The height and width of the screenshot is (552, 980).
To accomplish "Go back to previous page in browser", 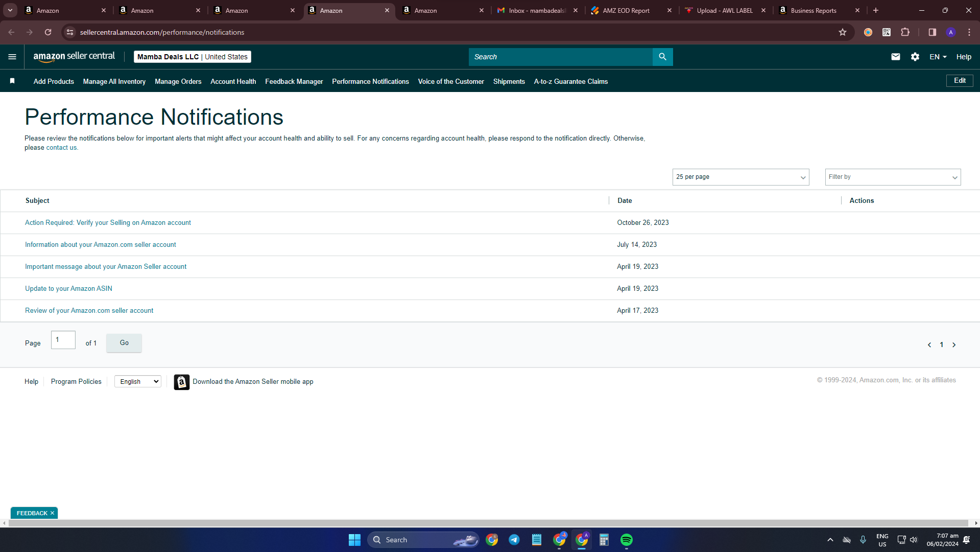I will pos(11,32).
